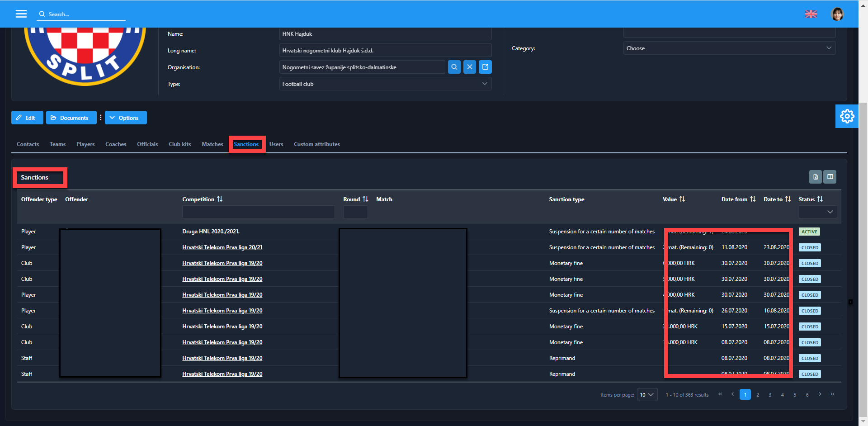868x426 pixels.
Task: Search for organisation with magnifier button
Action: coord(454,67)
